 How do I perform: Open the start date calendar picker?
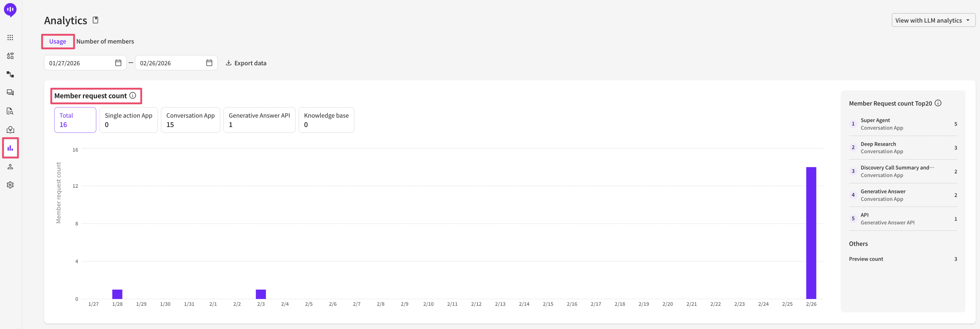(x=118, y=63)
